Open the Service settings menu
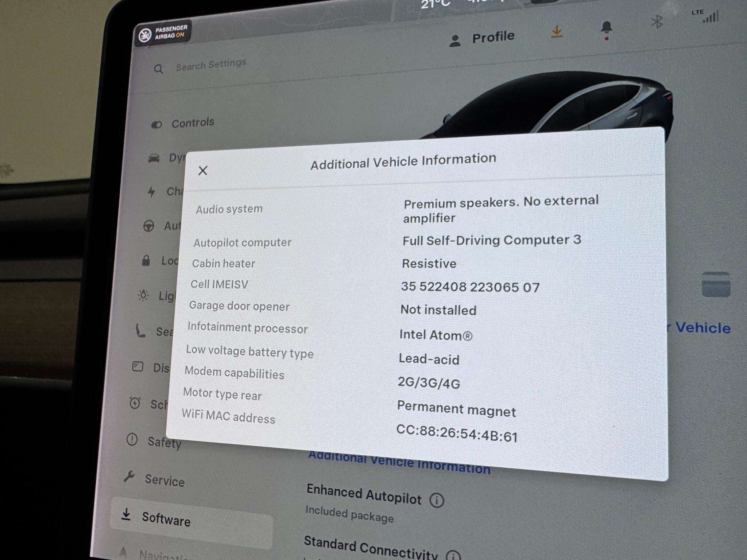The width and height of the screenshot is (747, 560). pyautogui.click(x=155, y=479)
